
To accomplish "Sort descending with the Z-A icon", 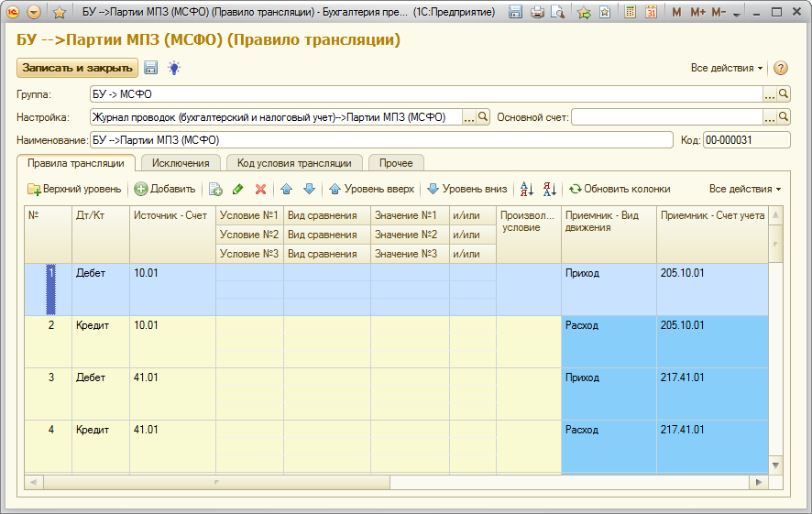I will (x=550, y=189).
